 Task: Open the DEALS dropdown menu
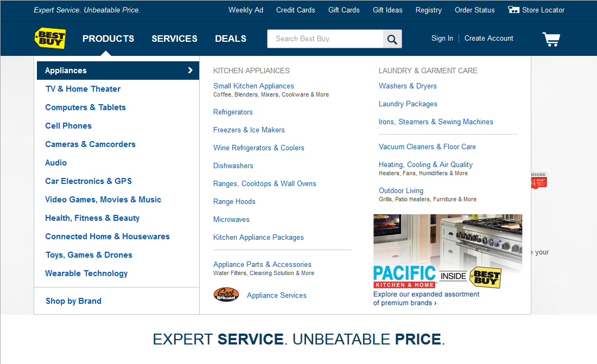pyautogui.click(x=231, y=39)
